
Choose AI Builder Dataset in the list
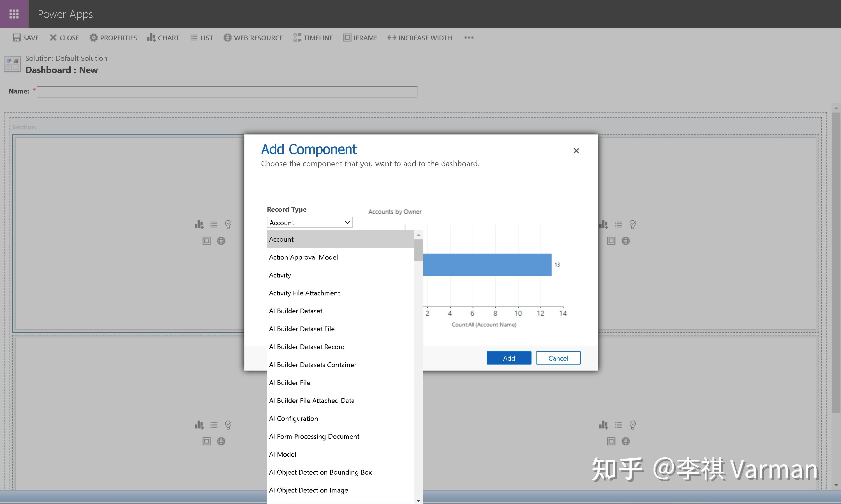point(295,311)
